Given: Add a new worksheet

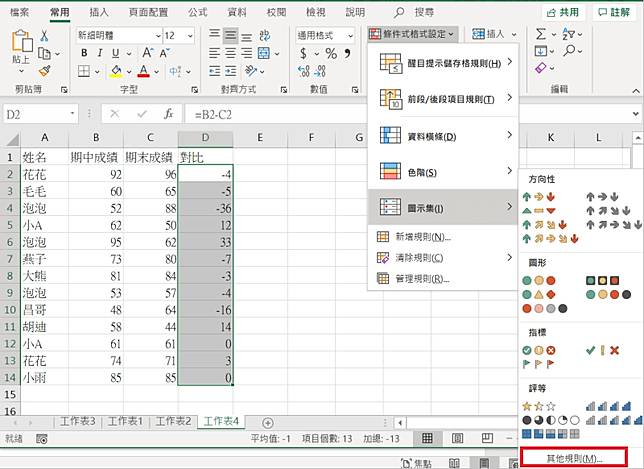Looking at the screenshot, I should [267, 422].
